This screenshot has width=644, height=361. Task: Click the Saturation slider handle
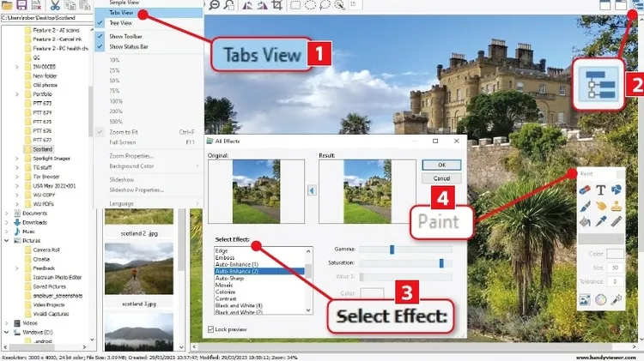441,263
